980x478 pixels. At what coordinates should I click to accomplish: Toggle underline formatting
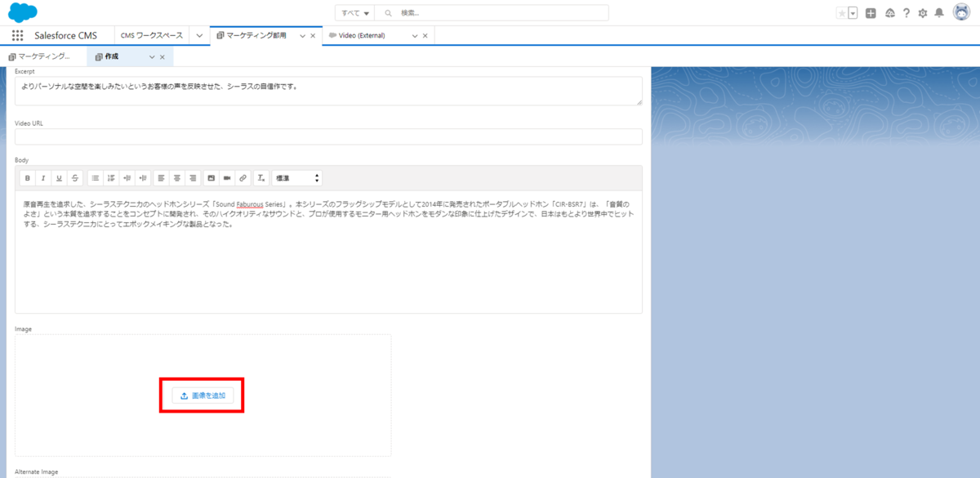tap(59, 177)
